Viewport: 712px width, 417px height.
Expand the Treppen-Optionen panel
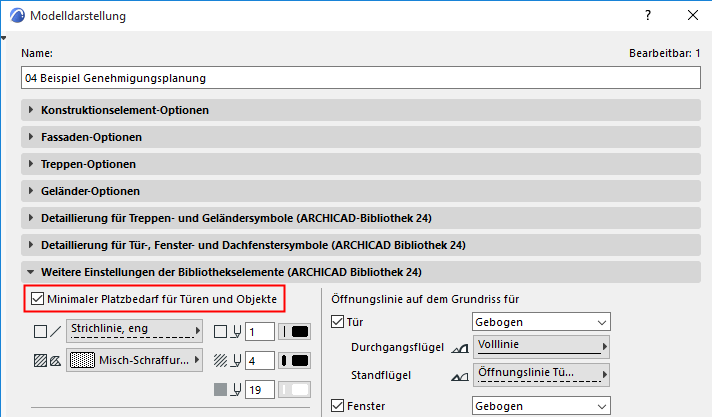point(361,164)
